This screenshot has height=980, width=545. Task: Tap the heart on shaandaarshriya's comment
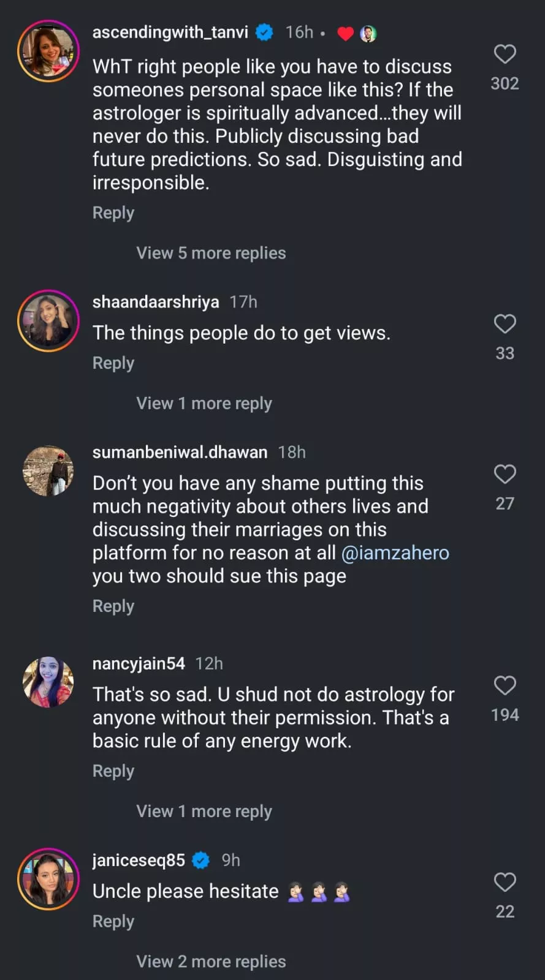[x=505, y=324]
